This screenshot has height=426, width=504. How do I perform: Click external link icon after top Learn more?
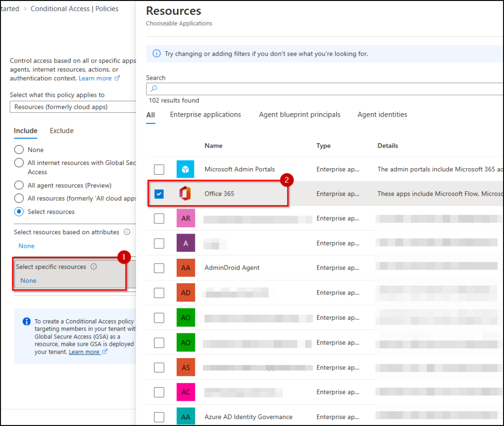tap(117, 78)
